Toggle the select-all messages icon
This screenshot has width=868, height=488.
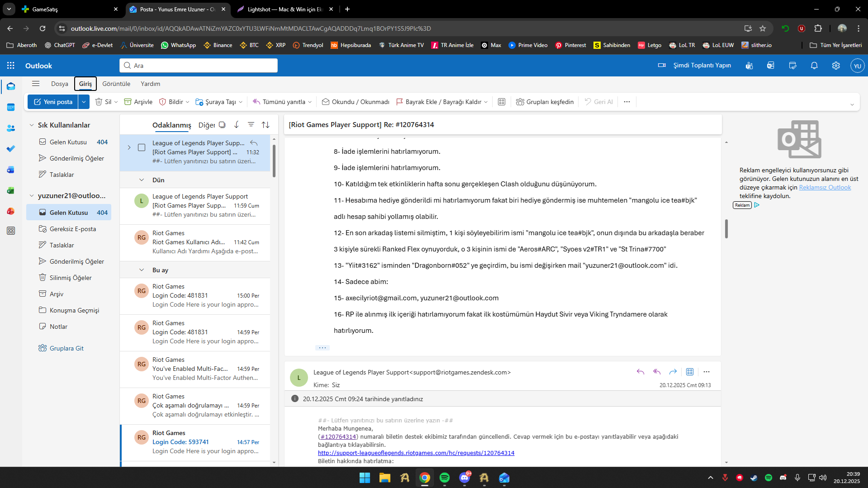tap(222, 125)
